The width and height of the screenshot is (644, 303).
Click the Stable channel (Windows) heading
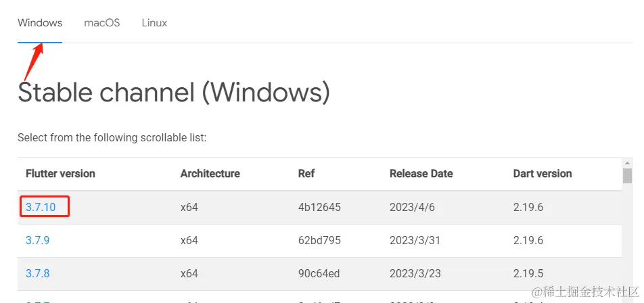174,92
